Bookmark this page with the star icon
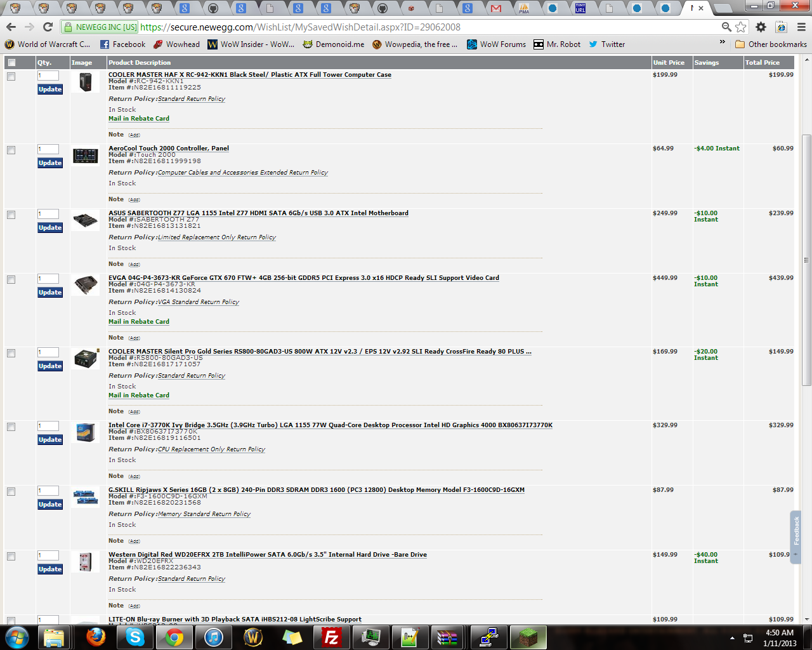The width and height of the screenshot is (812, 650). (x=741, y=27)
